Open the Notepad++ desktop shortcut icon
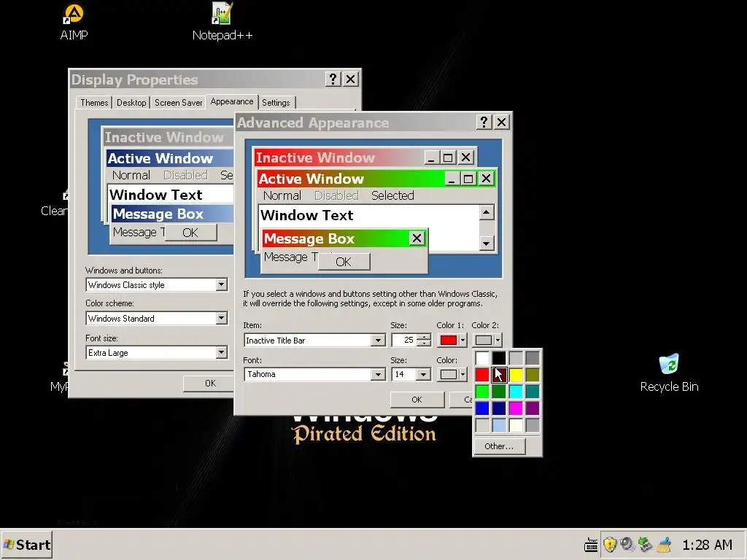 [222, 13]
